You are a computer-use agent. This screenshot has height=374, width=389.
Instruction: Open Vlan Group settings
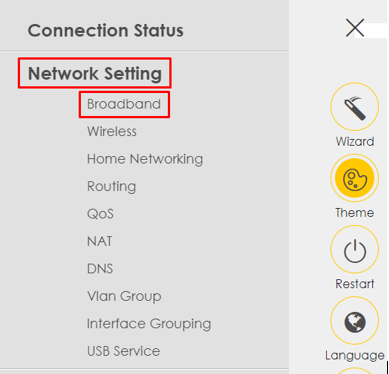124,296
